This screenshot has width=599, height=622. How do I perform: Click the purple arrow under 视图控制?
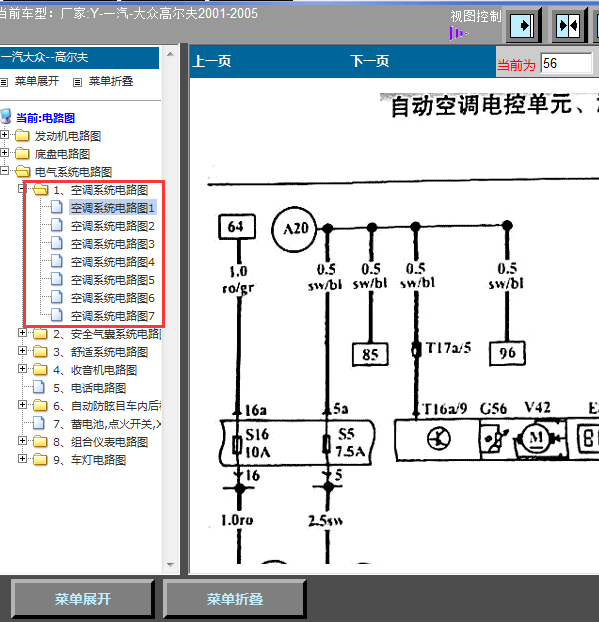[x=459, y=33]
